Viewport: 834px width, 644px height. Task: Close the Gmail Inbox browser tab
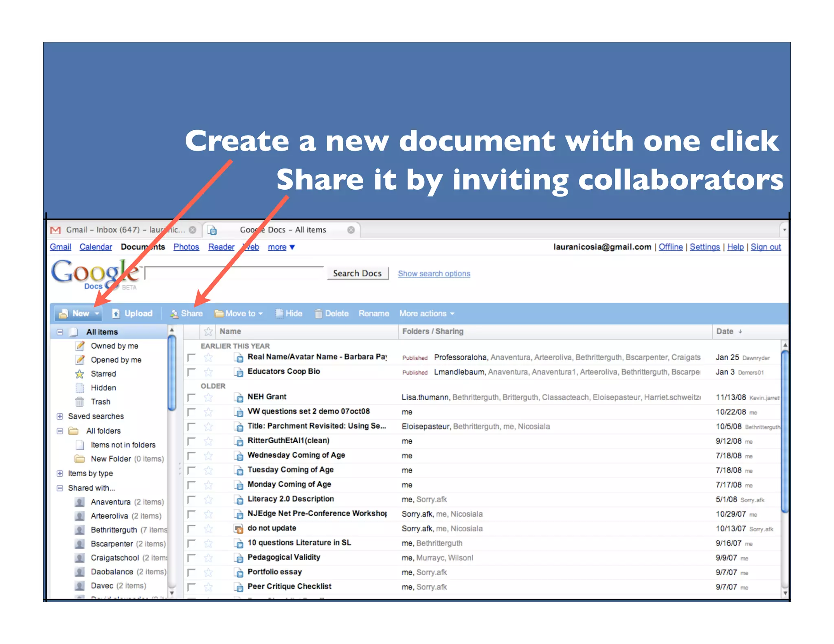tap(193, 230)
